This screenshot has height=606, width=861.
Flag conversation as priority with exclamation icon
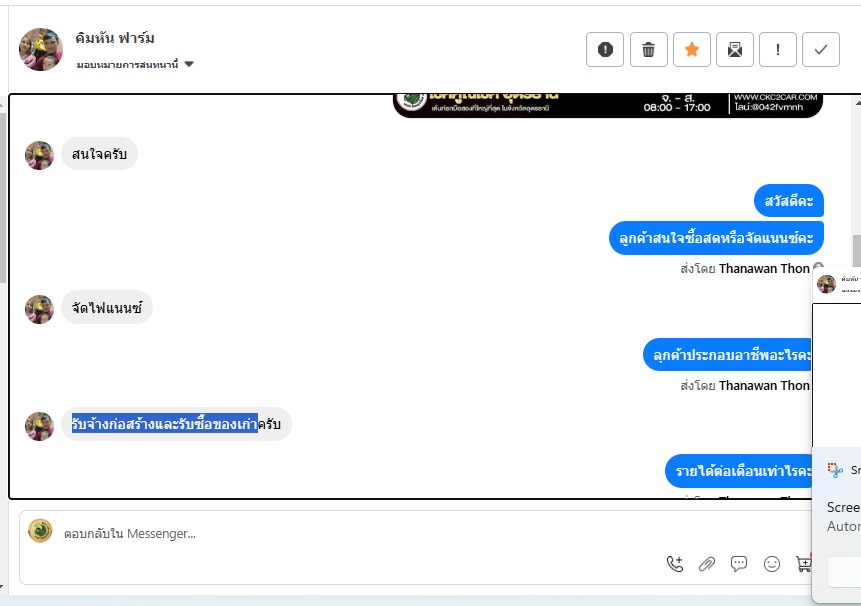coord(778,49)
